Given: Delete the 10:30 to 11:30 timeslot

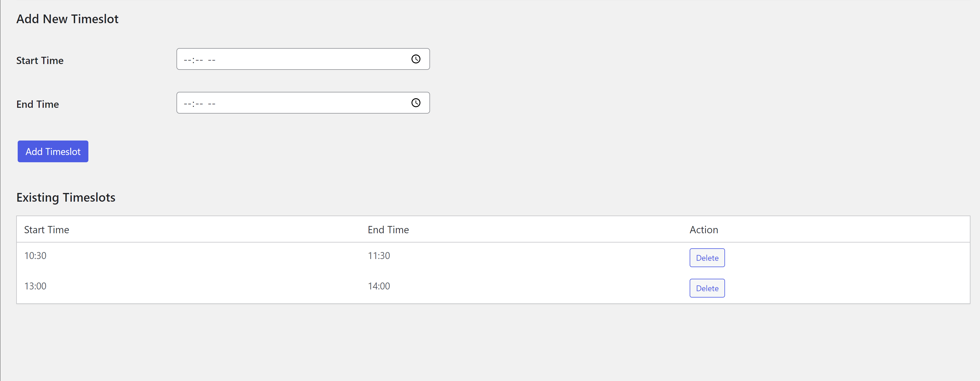Looking at the screenshot, I should [707, 258].
